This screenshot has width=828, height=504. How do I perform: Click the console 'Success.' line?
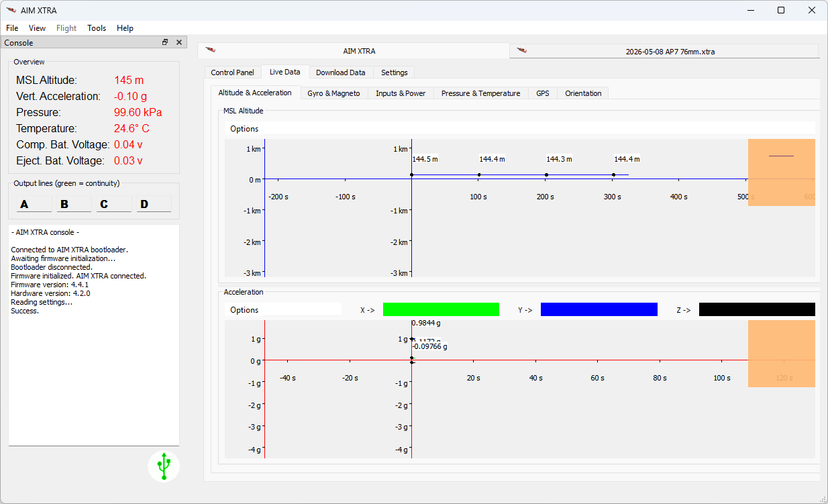pos(25,311)
